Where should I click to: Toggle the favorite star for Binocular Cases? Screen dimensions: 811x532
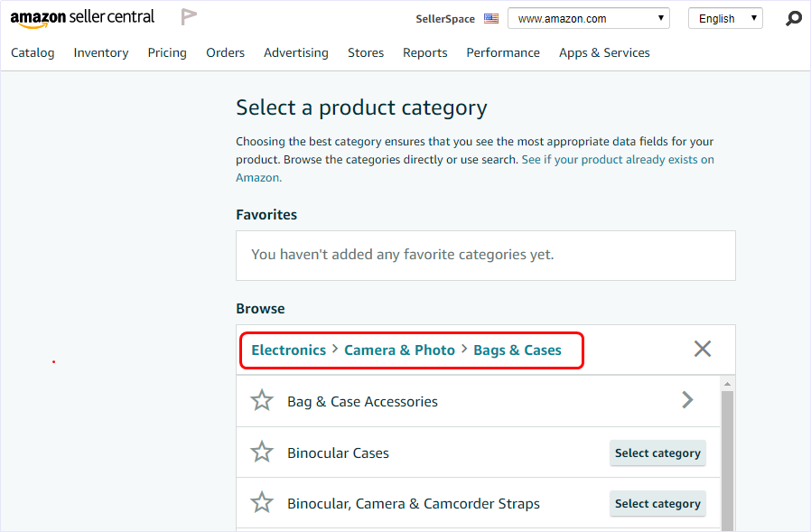[262, 453]
